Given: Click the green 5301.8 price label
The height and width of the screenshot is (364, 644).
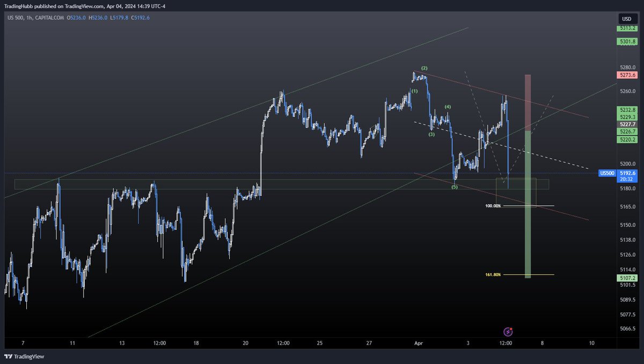Looking at the screenshot, I should point(627,41).
